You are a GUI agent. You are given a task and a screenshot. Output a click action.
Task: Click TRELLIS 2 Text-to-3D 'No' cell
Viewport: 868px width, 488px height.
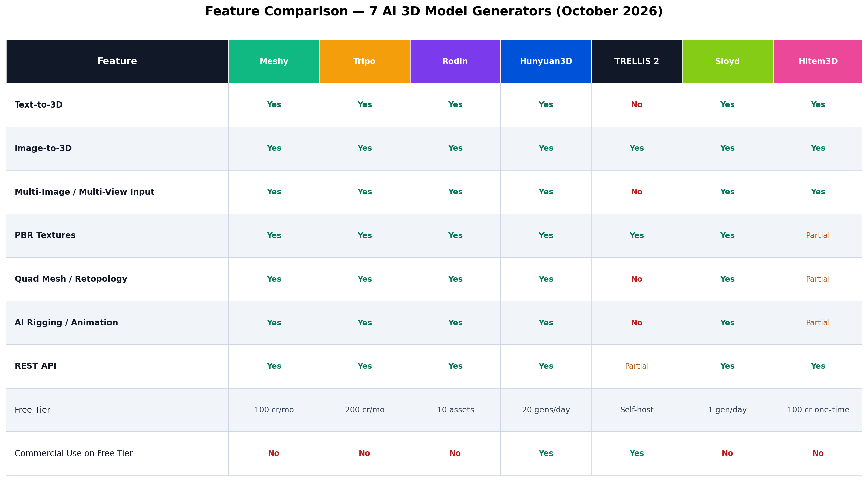coord(637,105)
